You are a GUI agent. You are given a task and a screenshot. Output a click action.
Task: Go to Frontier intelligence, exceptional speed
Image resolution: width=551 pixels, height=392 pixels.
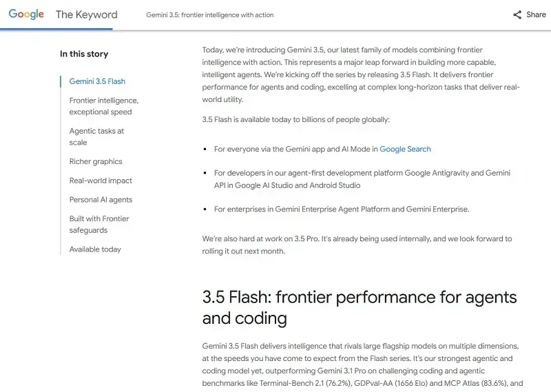click(x=104, y=106)
